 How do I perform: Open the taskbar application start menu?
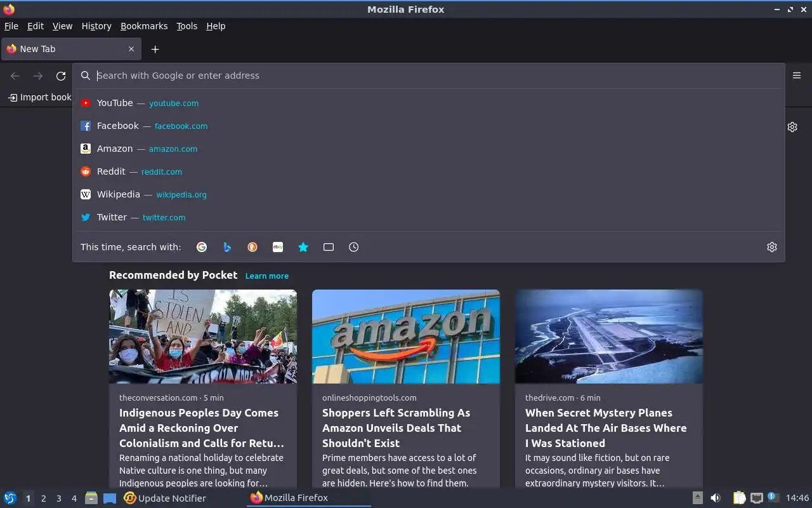(x=10, y=498)
